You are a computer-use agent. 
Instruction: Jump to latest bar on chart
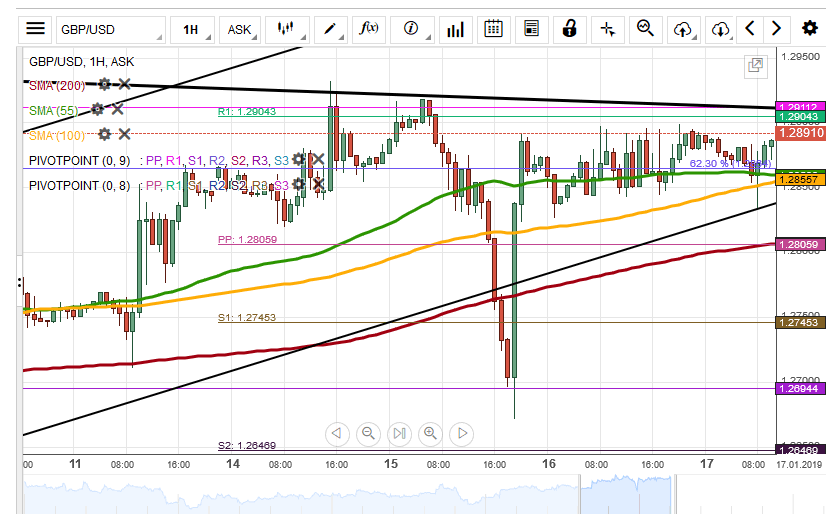click(461, 433)
